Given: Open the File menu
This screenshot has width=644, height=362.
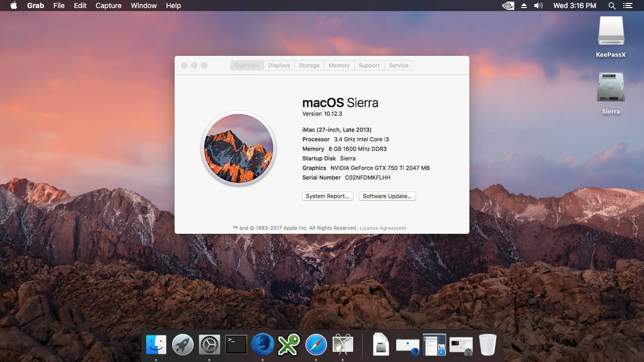Looking at the screenshot, I should tap(59, 6).
